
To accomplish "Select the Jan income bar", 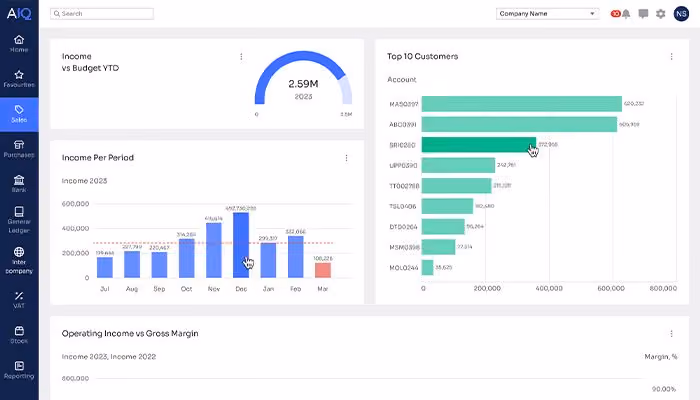I will tap(268, 260).
